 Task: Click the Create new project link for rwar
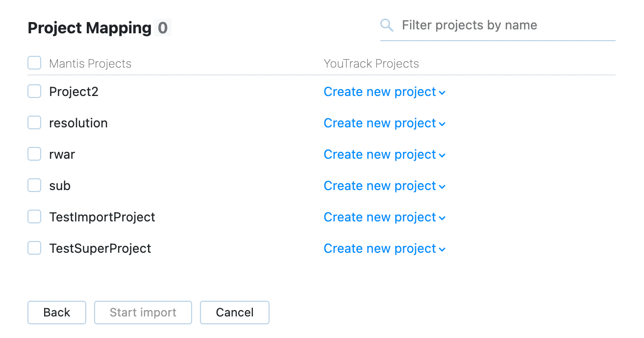tap(380, 154)
